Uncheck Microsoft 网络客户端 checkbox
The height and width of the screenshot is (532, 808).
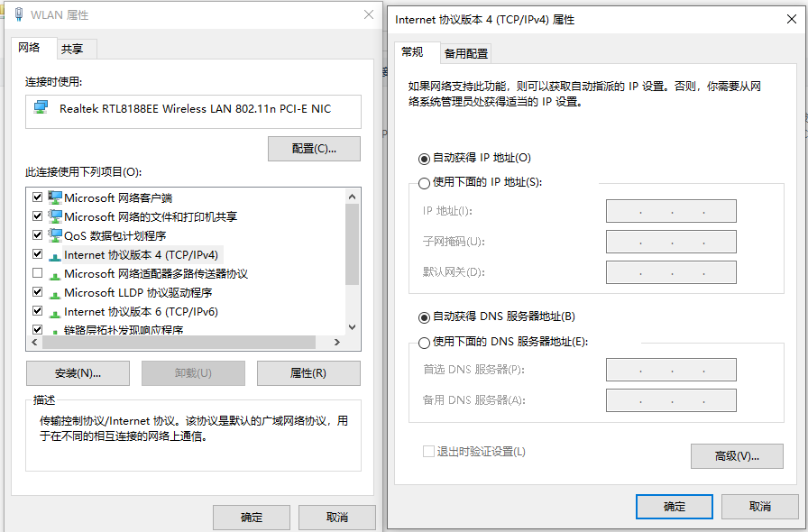click(37, 197)
